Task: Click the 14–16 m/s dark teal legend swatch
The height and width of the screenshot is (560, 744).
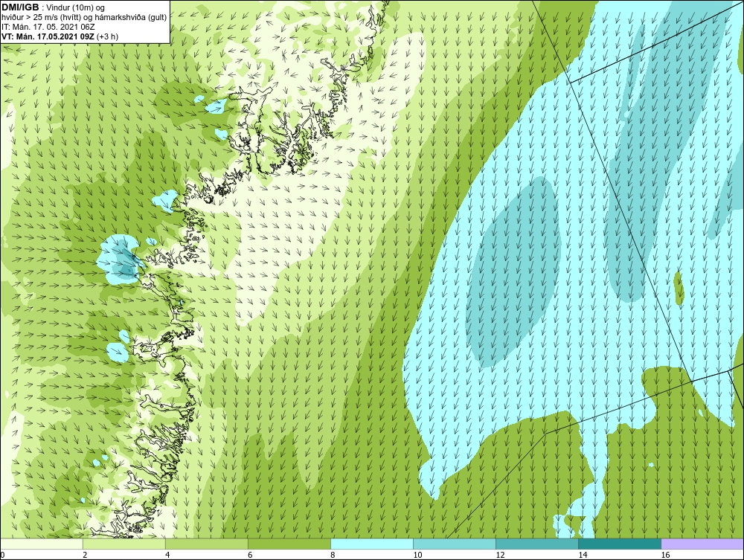Action: click(619, 544)
